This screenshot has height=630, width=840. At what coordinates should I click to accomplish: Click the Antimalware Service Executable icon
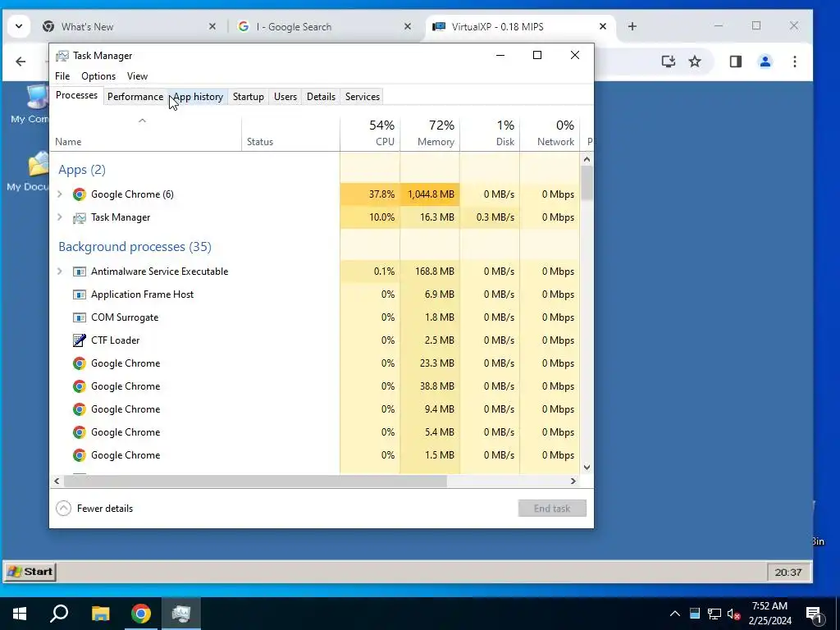(80, 272)
